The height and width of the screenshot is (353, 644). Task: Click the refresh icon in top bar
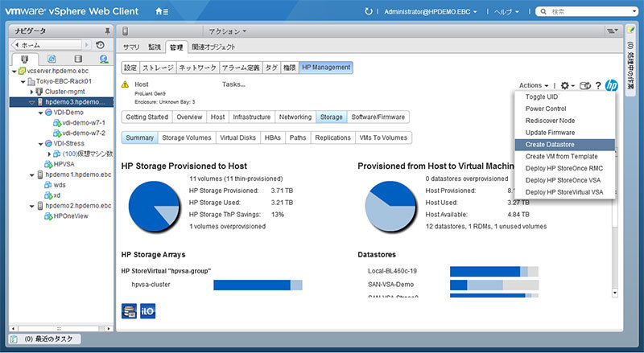[x=369, y=11]
